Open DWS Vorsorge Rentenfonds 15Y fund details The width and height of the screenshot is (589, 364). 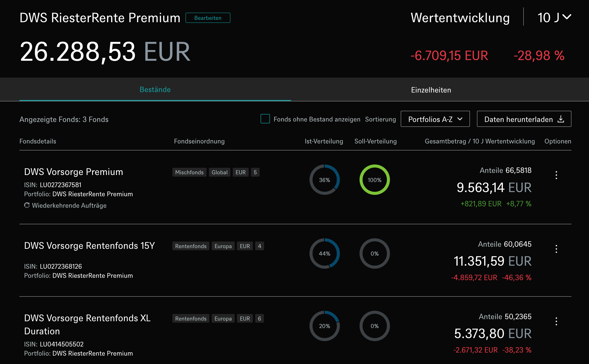[x=89, y=246]
